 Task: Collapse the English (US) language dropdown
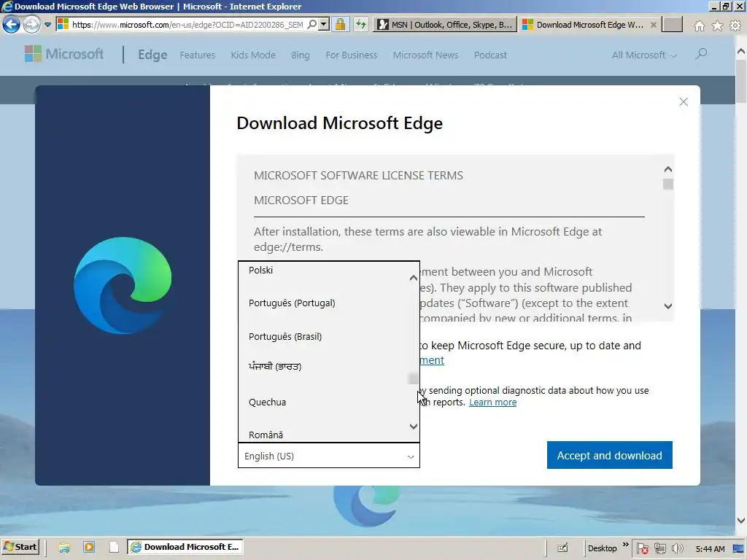pos(329,456)
